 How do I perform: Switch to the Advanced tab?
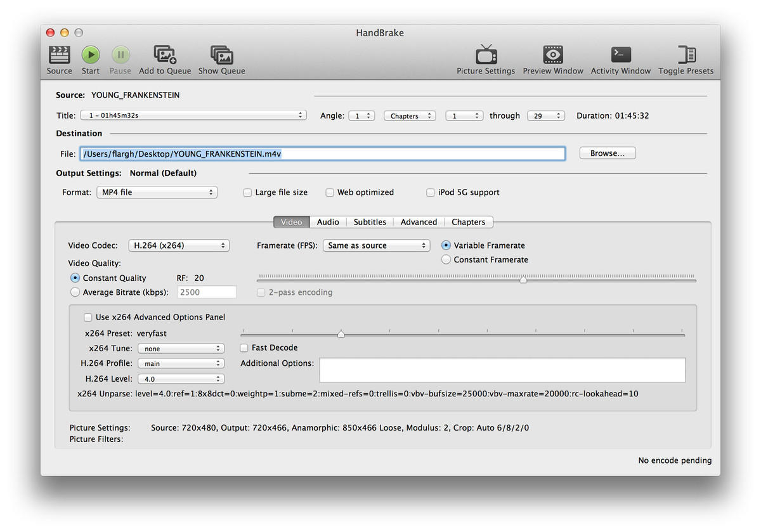[x=419, y=222]
